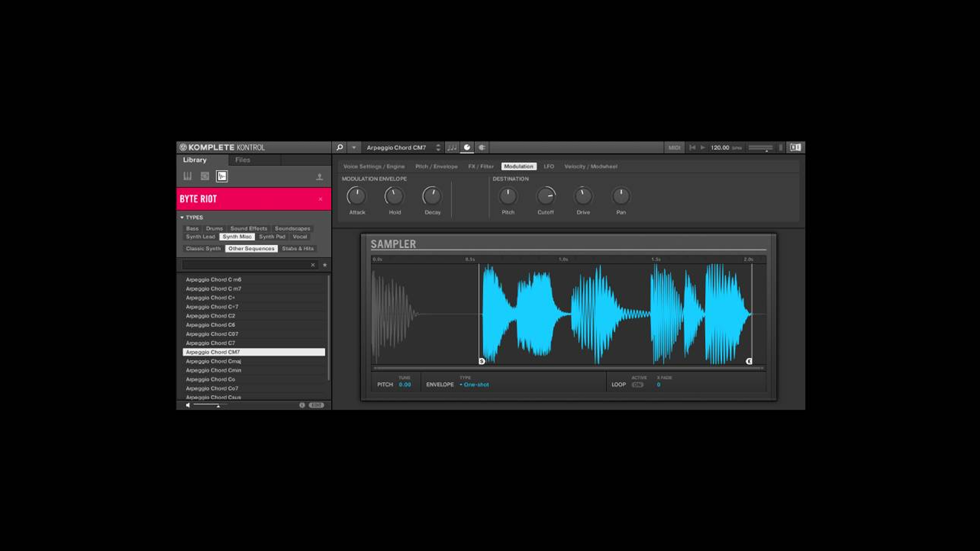Select Arpeggio Chord C7 from the list
The height and width of the screenshot is (551, 980).
(x=211, y=343)
